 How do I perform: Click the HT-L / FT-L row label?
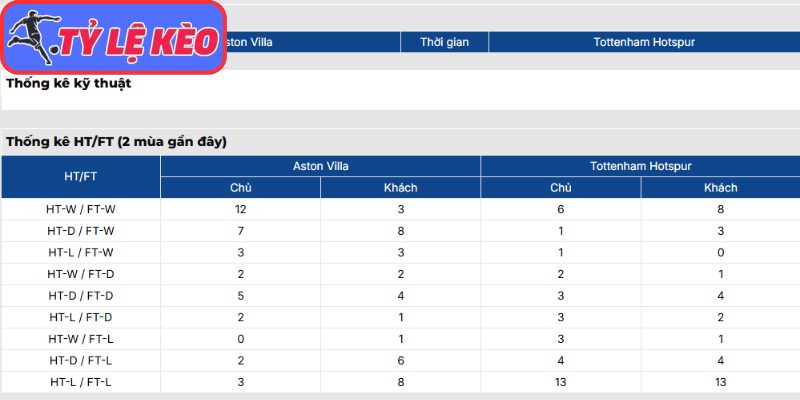click(x=81, y=382)
